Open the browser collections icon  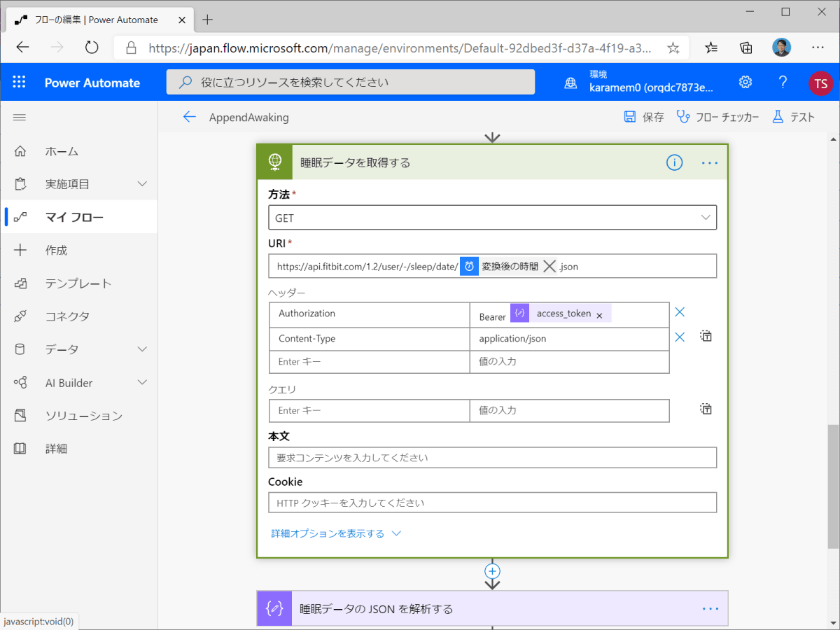pyautogui.click(x=746, y=48)
